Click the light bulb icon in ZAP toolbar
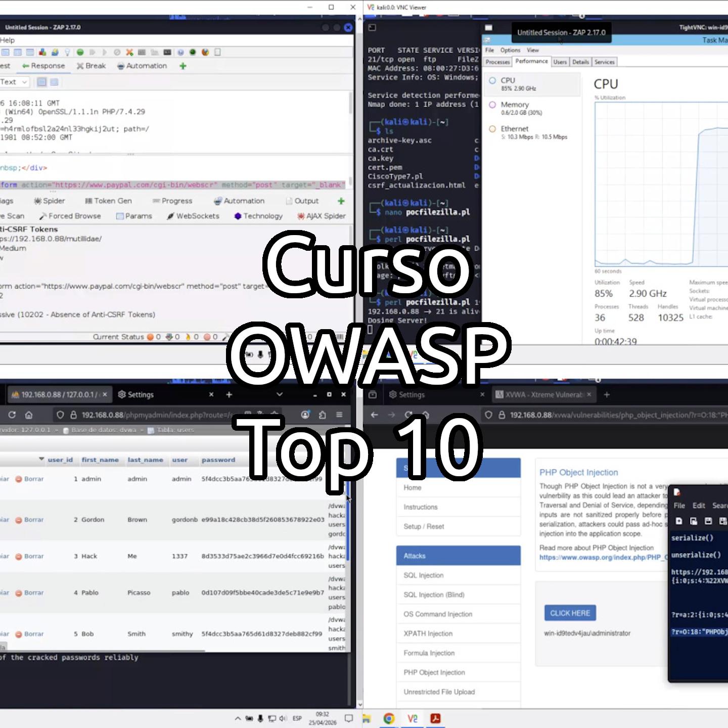Viewport: 728px width, 728px height. [x=67, y=52]
